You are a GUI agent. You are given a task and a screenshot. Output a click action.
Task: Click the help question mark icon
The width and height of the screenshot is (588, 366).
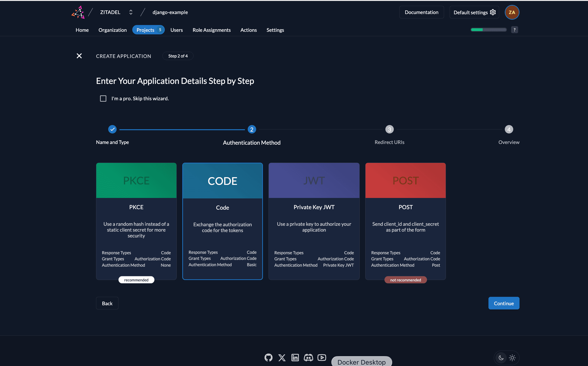(x=514, y=29)
